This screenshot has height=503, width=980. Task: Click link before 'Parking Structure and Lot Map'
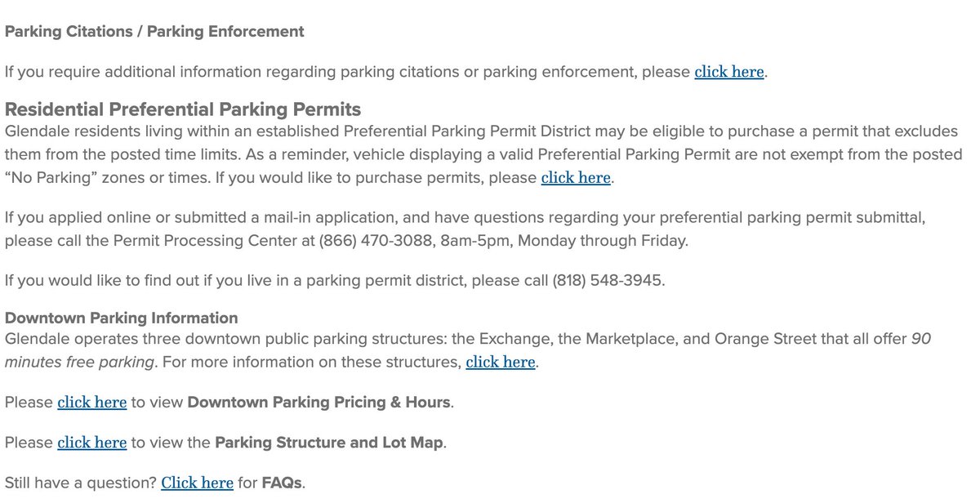[91, 443]
